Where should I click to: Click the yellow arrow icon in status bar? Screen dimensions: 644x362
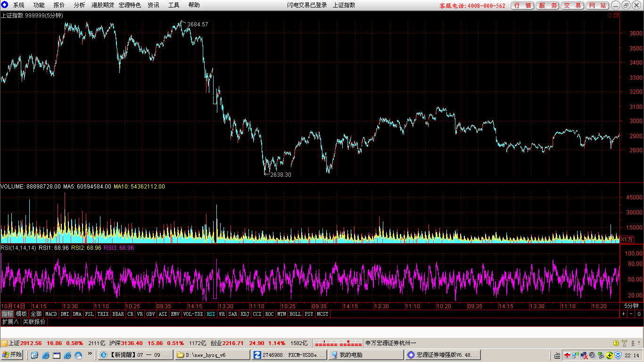coord(616,343)
